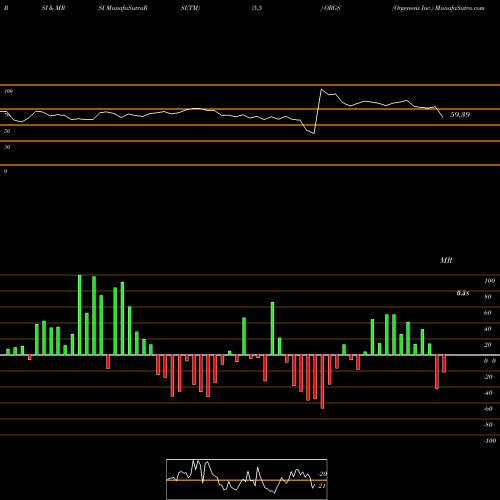The image size is (500, 500).
Task: Click the 40 label on the MR axis
Action: point(488,329)
